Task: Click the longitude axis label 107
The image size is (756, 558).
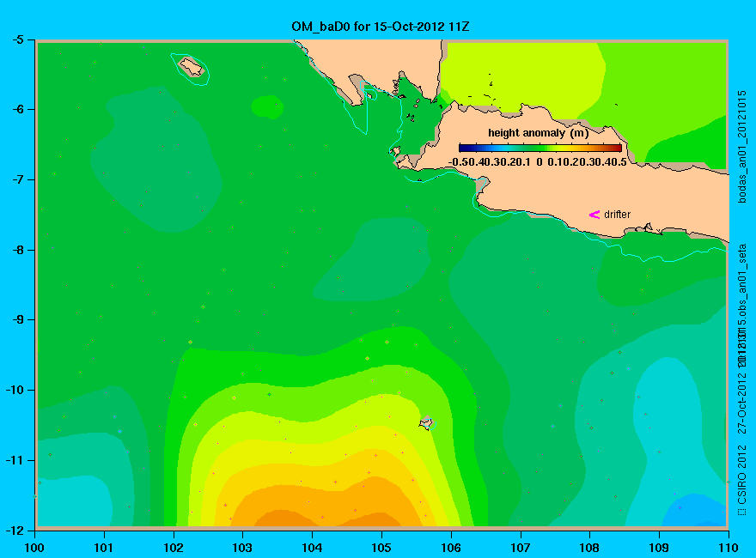Action: point(521,548)
